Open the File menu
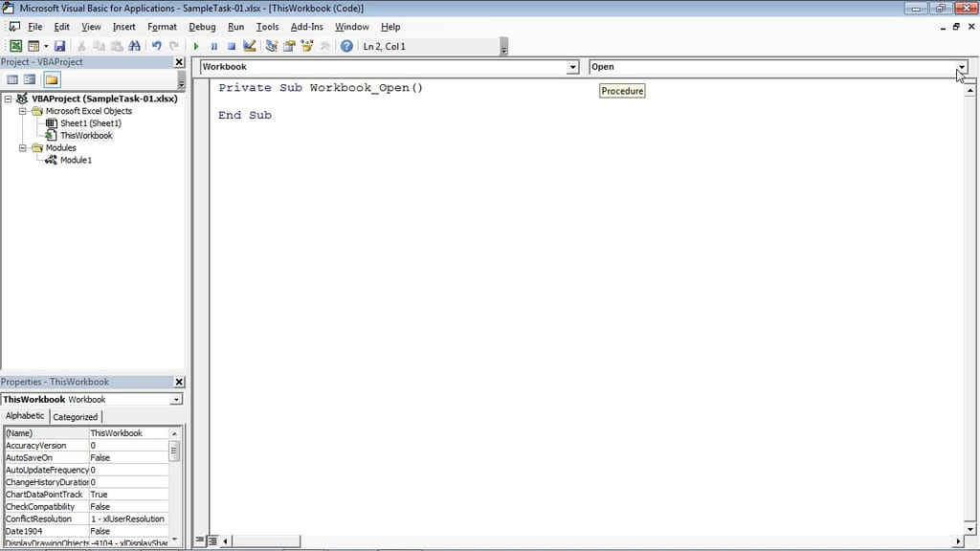This screenshot has width=980, height=551. tap(35, 27)
